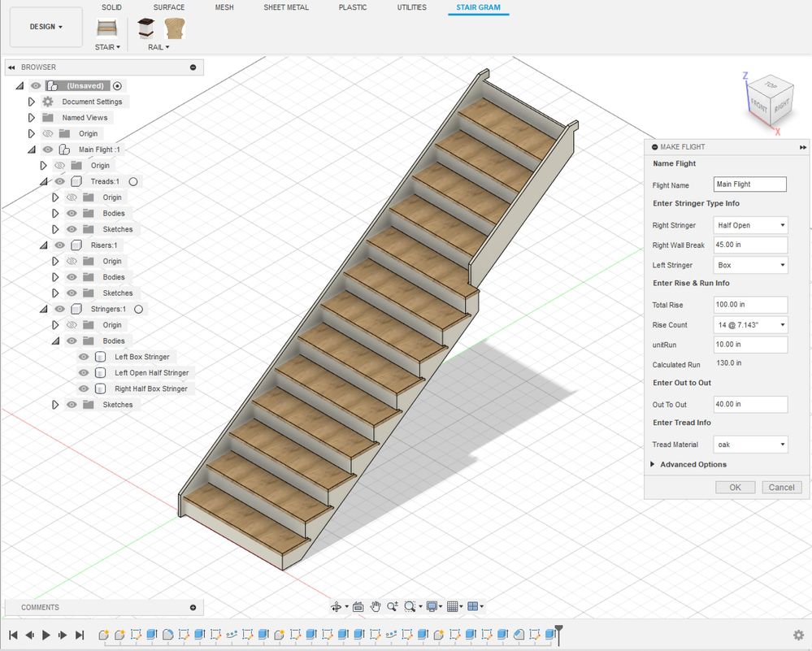Select the newel post Rail icon

146,28
